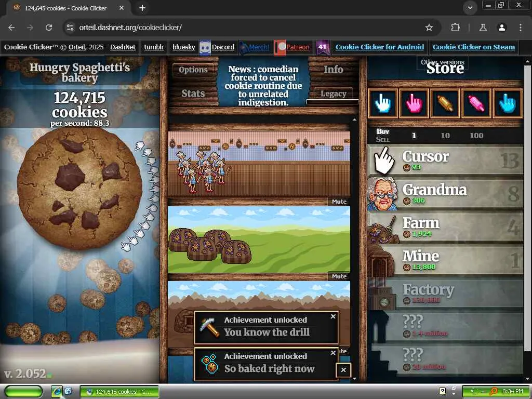
Task: Open the Stats menu
Action: coord(193,94)
